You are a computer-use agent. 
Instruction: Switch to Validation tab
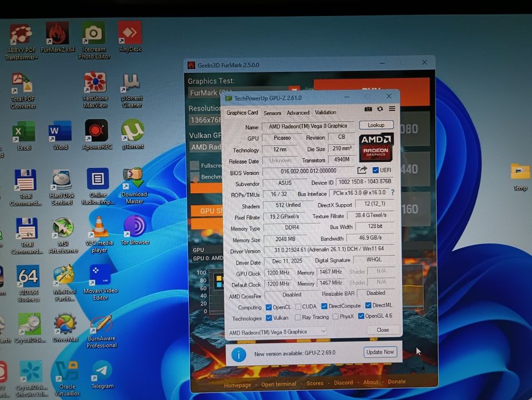tap(325, 112)
